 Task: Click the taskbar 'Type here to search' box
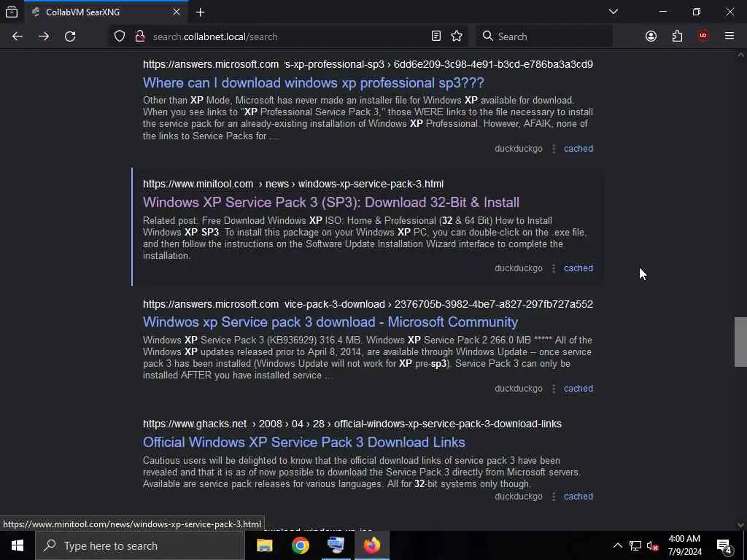(139, 545)
